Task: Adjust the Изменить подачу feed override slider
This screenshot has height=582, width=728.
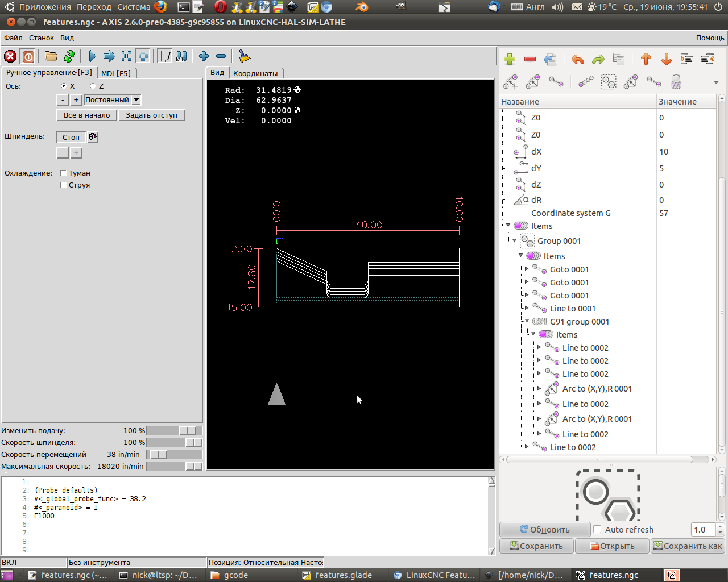Action: [188, 431]
